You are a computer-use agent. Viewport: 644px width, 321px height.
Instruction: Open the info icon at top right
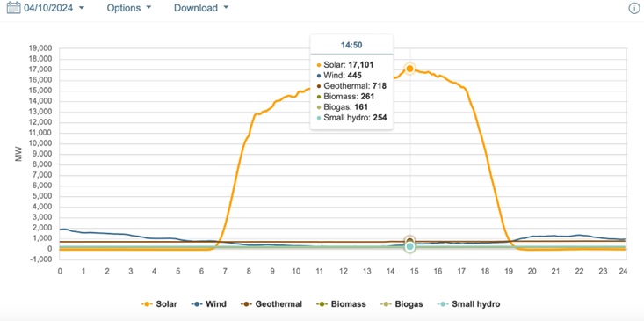[x=634, y=8]
